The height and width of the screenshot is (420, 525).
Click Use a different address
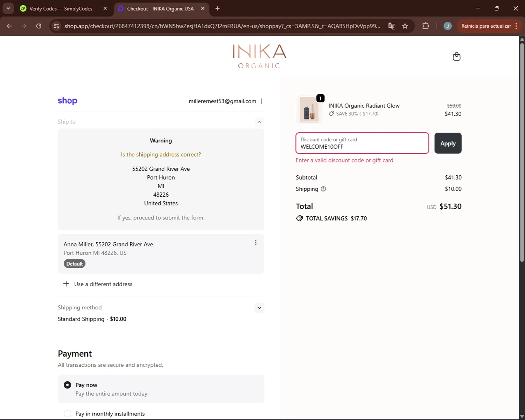pos(103,284)
